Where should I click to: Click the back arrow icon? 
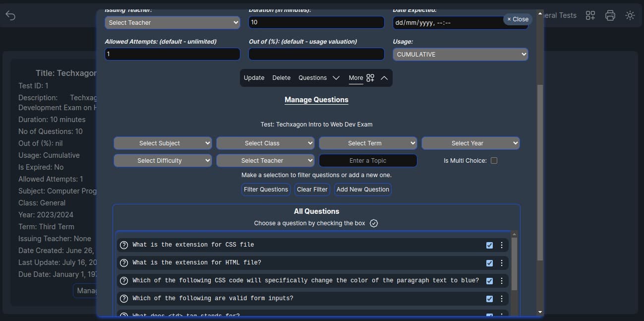[x=10, y=15]
